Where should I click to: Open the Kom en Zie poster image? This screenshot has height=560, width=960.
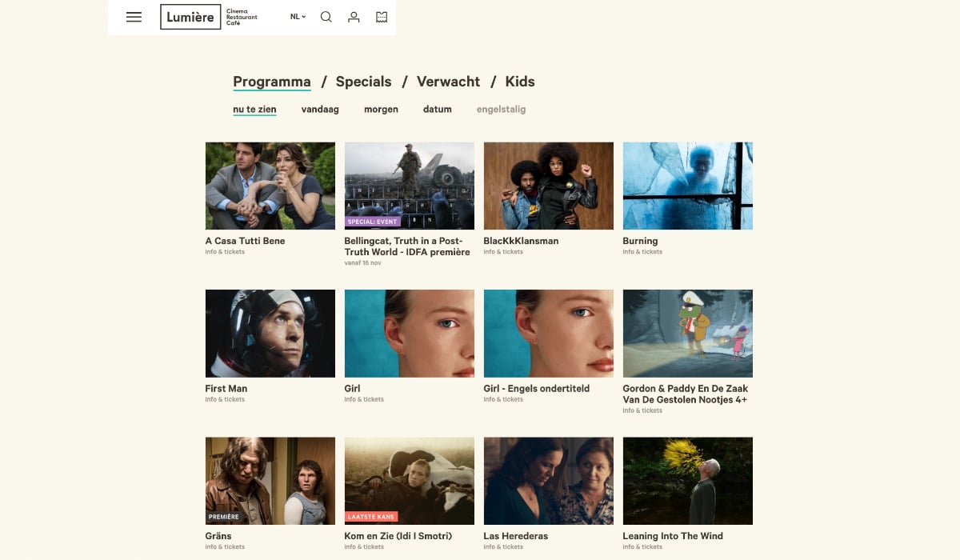point(410,481)
